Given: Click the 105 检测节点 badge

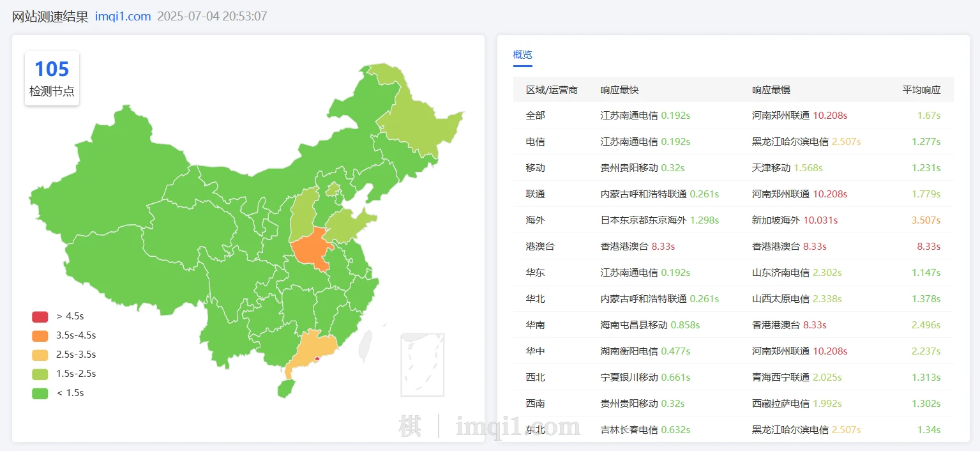Looking at the screenshot, I should (52, 78).
